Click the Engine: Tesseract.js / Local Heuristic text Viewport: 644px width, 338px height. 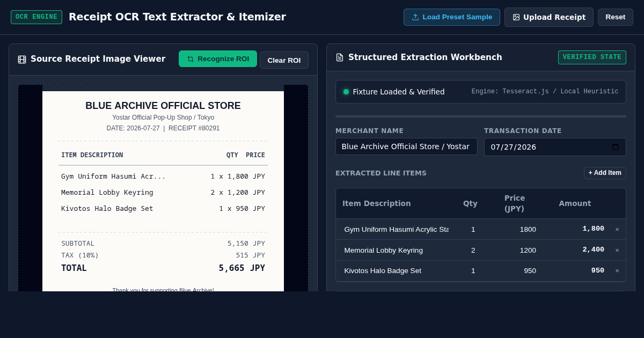(545, 92)
